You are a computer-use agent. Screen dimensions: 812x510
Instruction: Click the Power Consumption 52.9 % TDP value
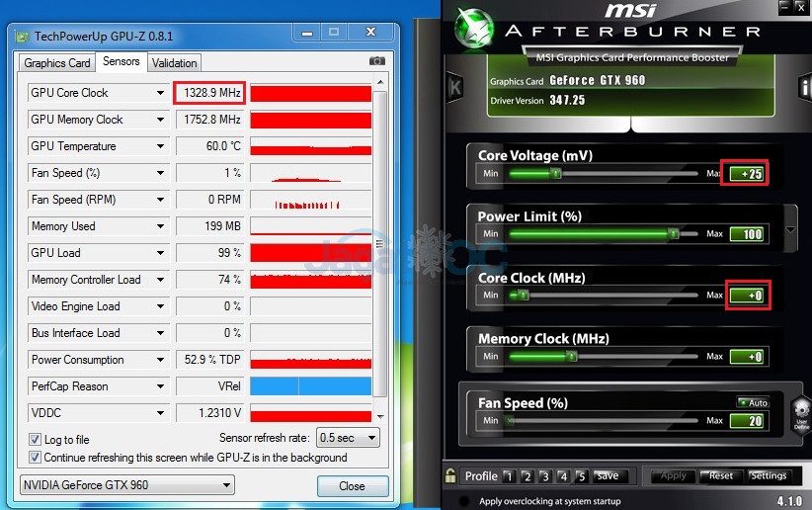click(209, 360)
